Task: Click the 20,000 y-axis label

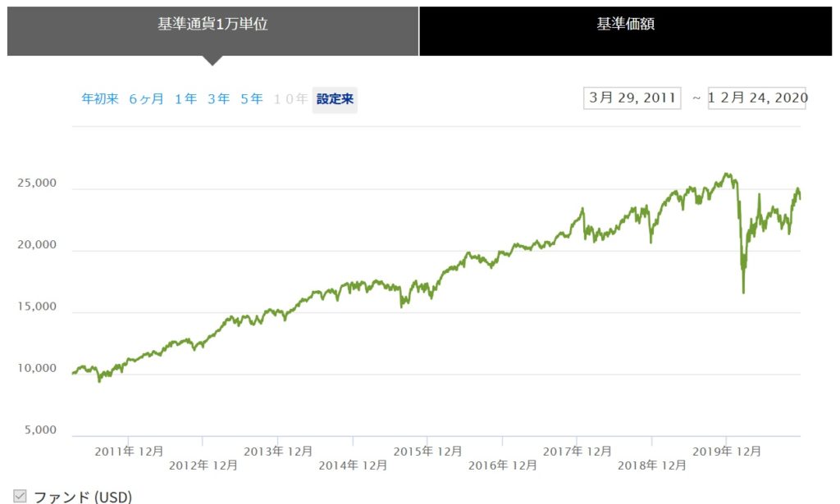Action: [36, 245]
